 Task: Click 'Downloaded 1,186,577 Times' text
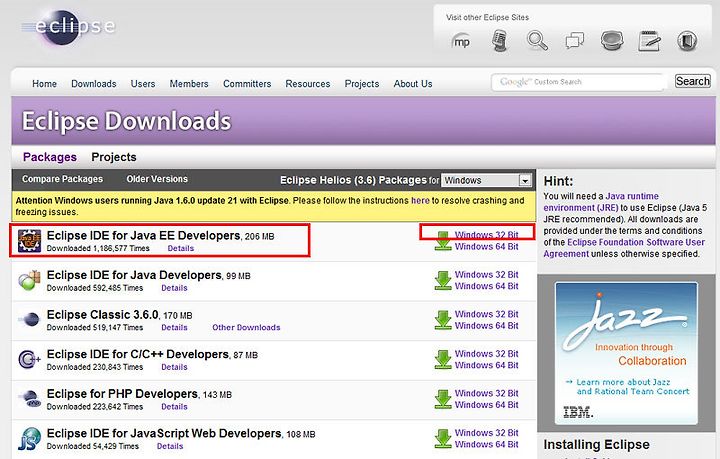tap(98, 248)
